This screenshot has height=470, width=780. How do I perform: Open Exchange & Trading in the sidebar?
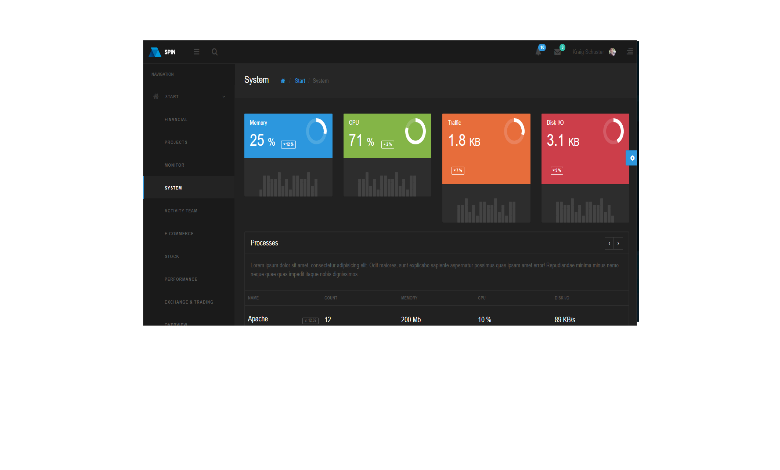188,302
